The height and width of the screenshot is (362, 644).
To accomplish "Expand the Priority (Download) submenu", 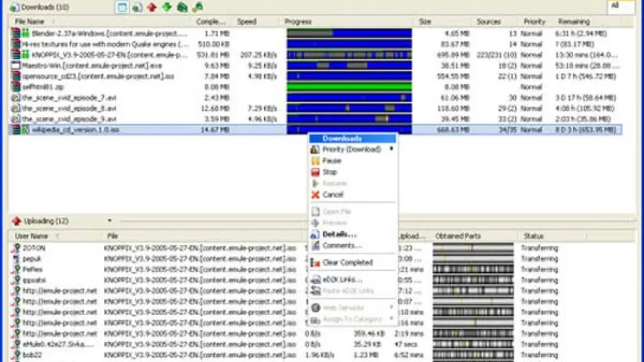I will pyautogui.click(x=352, y=150).
